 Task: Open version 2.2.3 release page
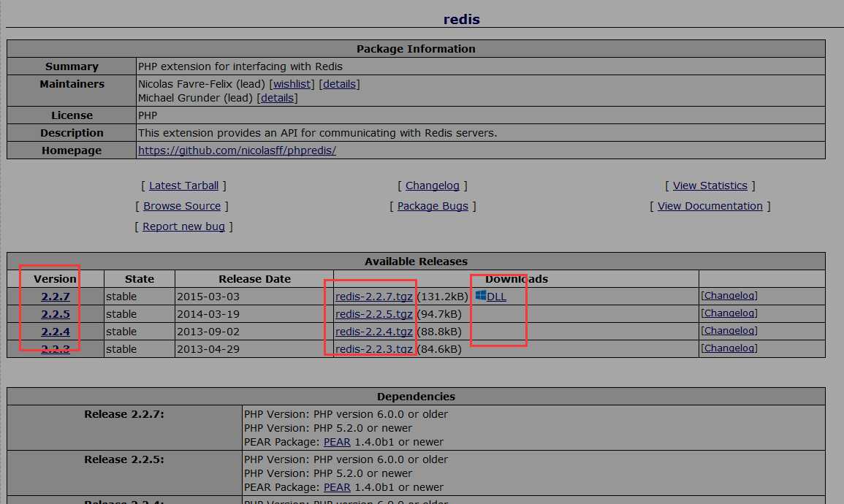[x=56, y=349]
